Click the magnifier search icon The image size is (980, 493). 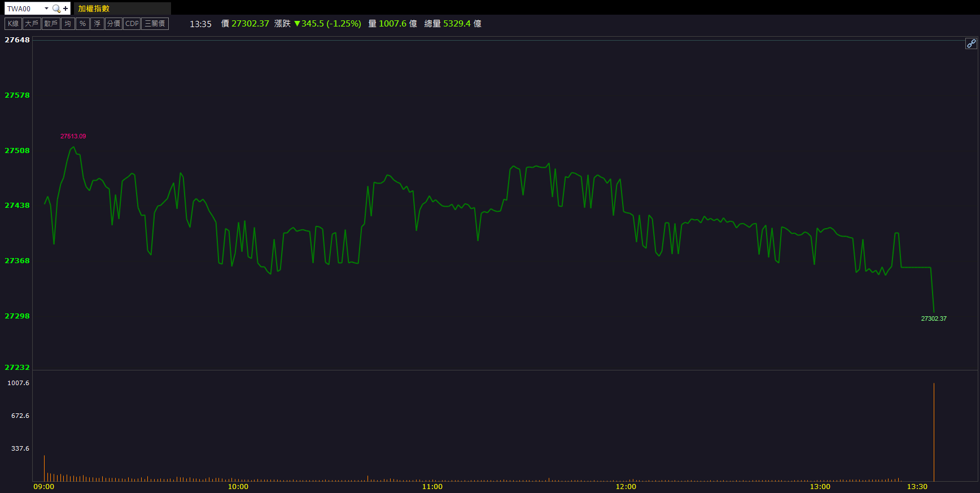tap(56, 8)
